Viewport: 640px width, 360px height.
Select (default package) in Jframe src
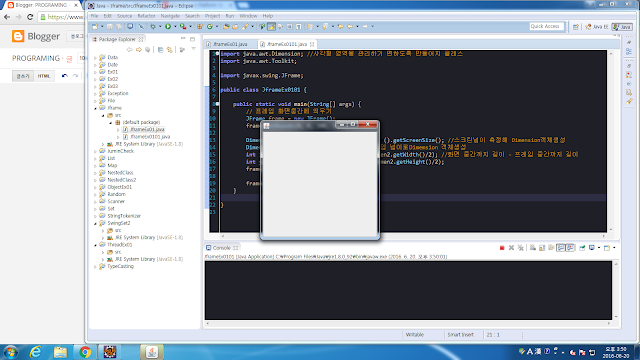[x=141, y=122]
